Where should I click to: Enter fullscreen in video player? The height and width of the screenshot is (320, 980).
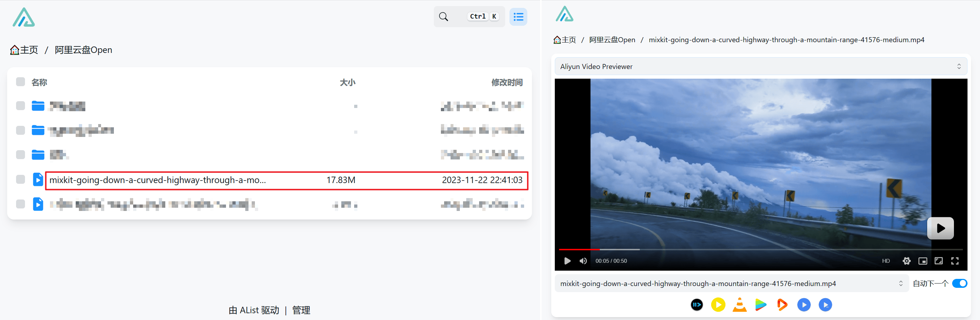pyautogui.click(x=955, y=261)
